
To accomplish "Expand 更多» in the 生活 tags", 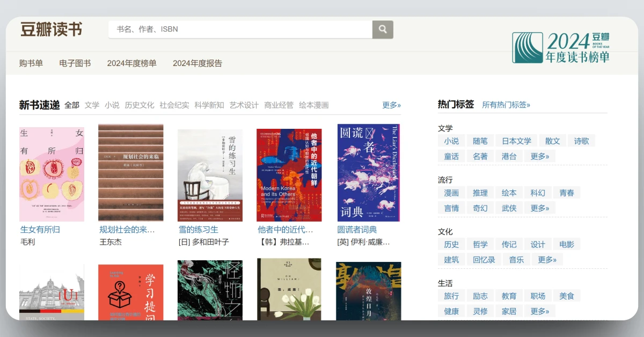I will click(x=540, y=311).
